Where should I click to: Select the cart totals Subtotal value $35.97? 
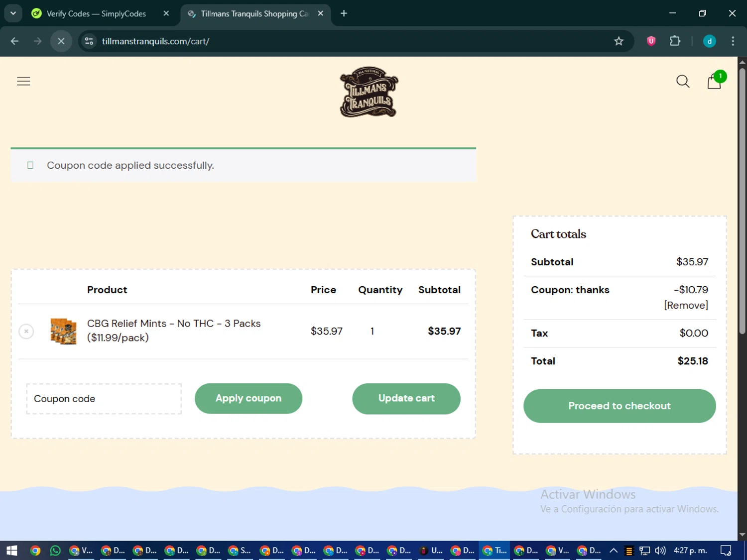[x=692, y=262]
